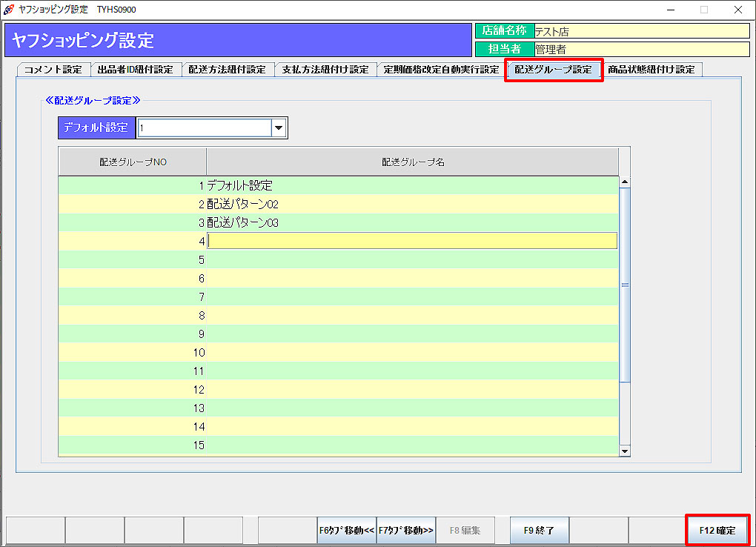Screen dimensions: 756x547
Task: Switch to the コメント設定 tab
Action: click(x=53, y=70)
